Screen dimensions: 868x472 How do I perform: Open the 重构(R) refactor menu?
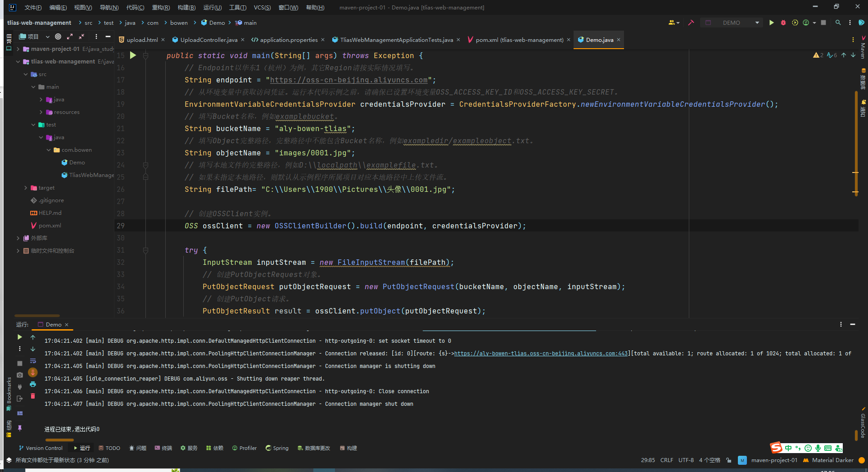[x=161, y=7]
